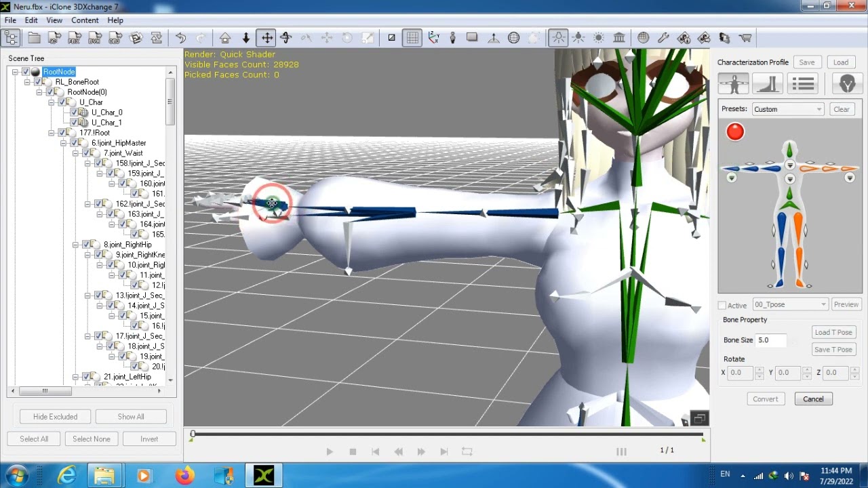Toggle checkbox for 6.!joint_HipMaster
The width and height of the screenshot is (868, 488).
(x=75, y=143)
